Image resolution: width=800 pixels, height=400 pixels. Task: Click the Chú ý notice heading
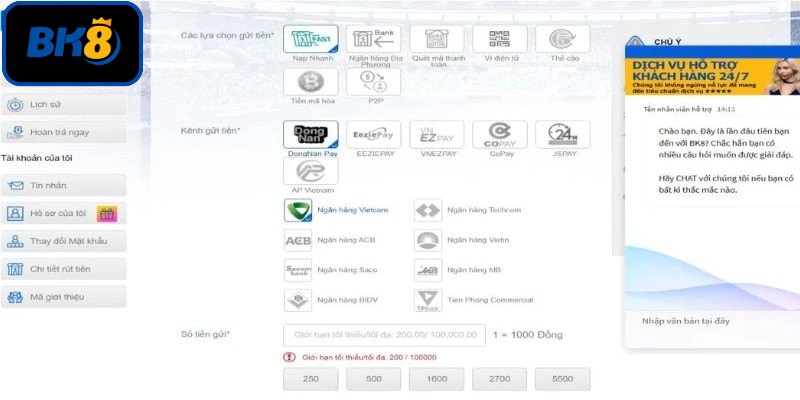(x=667, y=42)
